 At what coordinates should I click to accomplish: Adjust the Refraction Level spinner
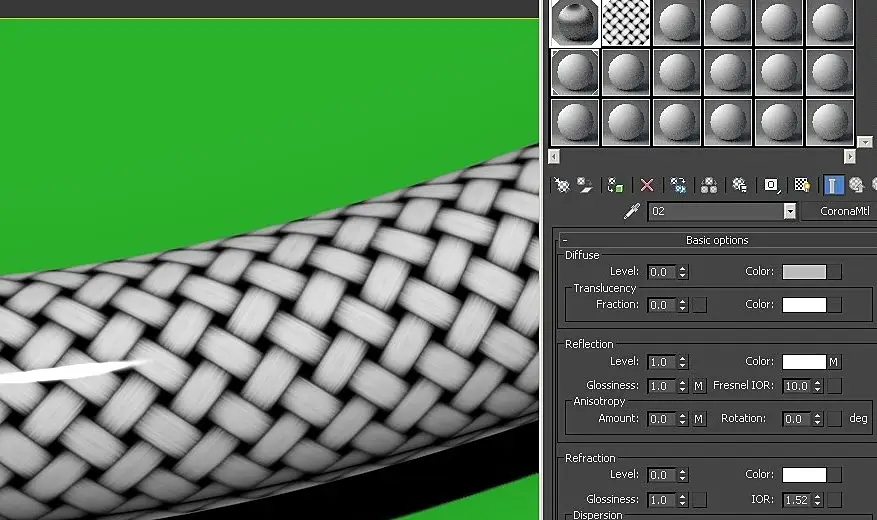[682, 475]
